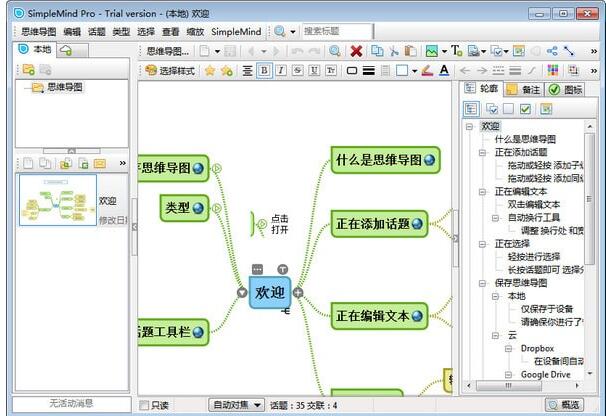Click the thick line width icon
The height and width of the screenshot is (416, 606).
369,71
